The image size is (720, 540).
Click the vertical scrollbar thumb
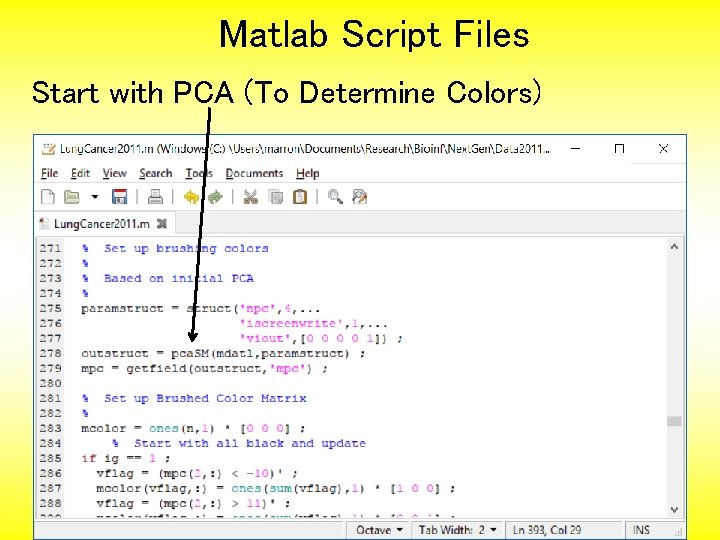pos(674,421)
